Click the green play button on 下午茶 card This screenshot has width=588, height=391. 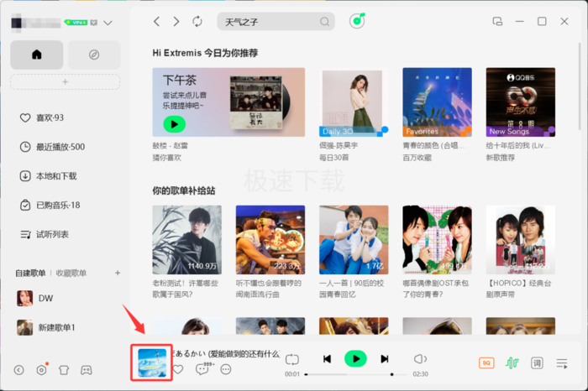point(175,124)
